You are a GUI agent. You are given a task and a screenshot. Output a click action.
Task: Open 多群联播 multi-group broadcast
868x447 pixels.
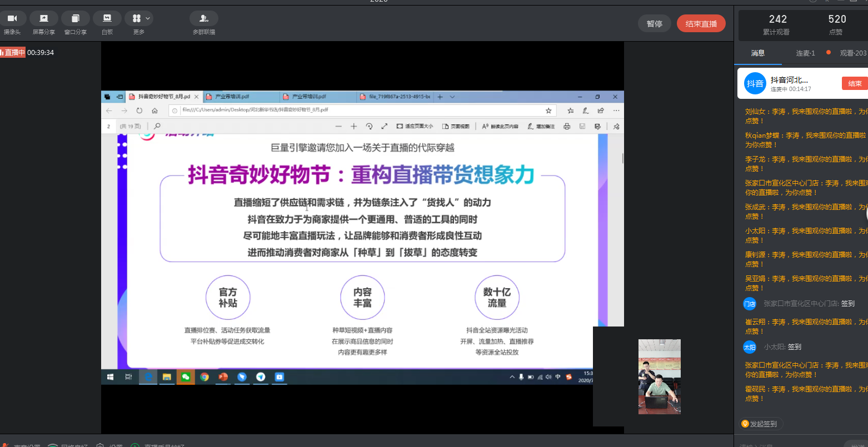click(x=204, y=23)
